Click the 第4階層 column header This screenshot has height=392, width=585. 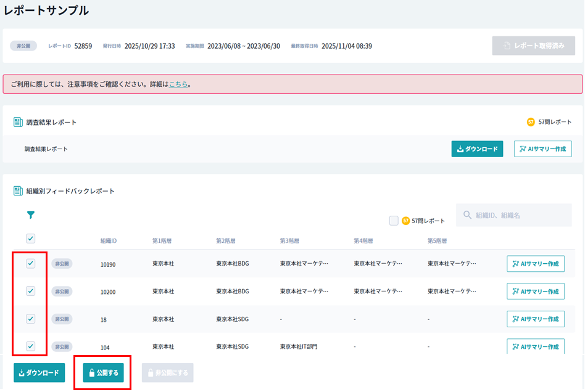pyautogui.click(x=363, y=241)
